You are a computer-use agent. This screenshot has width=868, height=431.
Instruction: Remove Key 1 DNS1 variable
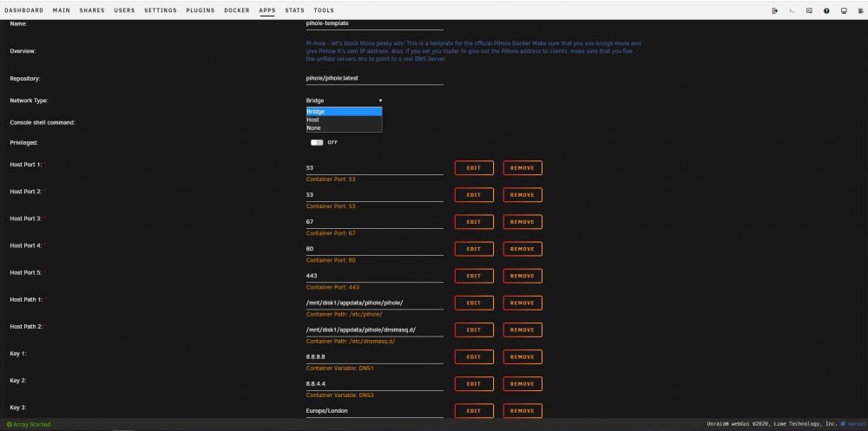523,357
